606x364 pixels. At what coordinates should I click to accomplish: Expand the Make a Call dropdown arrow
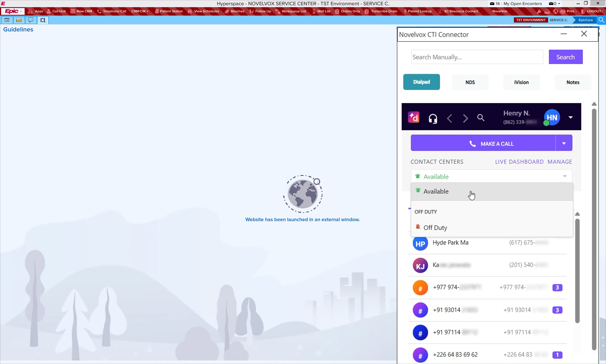(564, 143)
